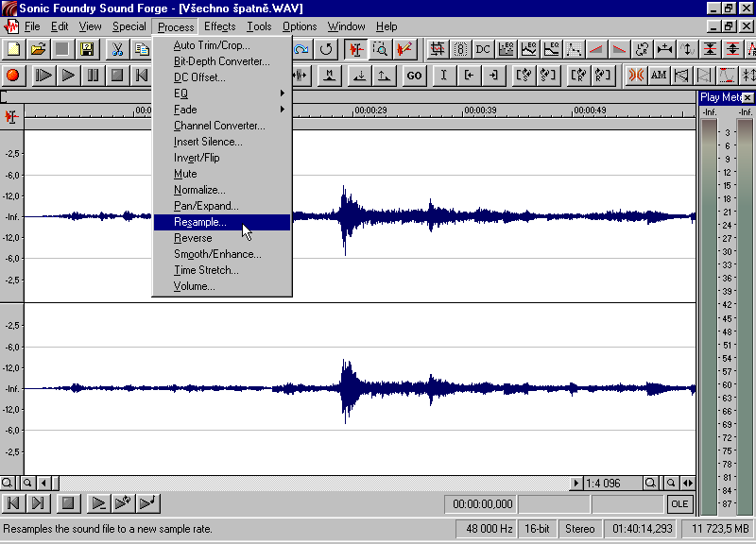Image resolution: width=756 pixels, height=544 pixels.
Task: Click the Redo curved arrow icon
Action: click(x=301, y=49)
